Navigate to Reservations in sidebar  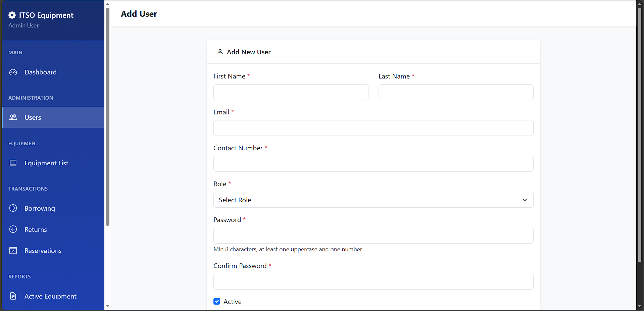43,251
